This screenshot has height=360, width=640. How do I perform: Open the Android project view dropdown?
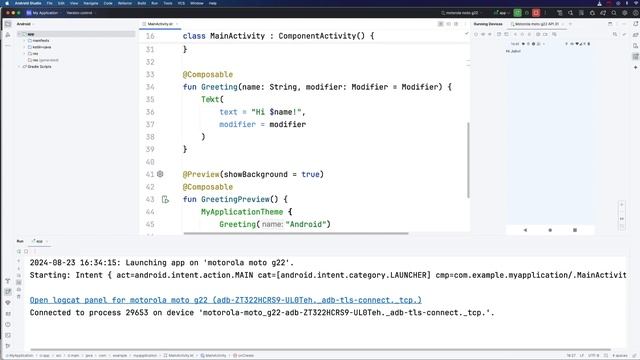[x=25, y=24]
